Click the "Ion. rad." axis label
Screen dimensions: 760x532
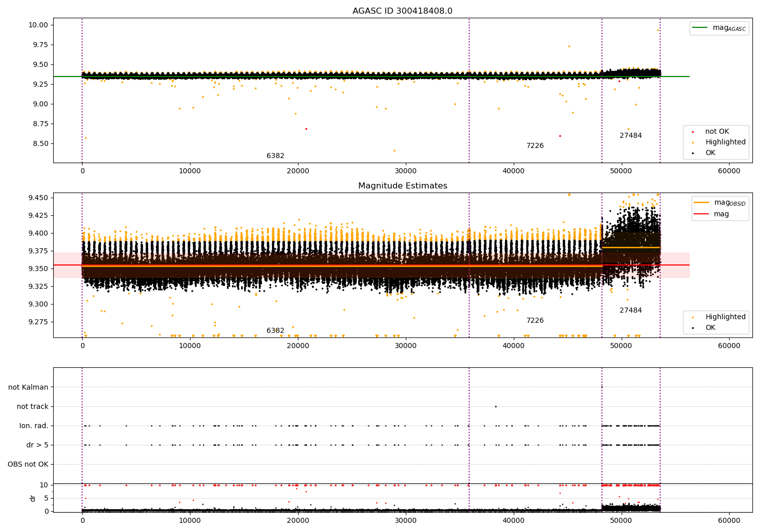click(34, 426)
